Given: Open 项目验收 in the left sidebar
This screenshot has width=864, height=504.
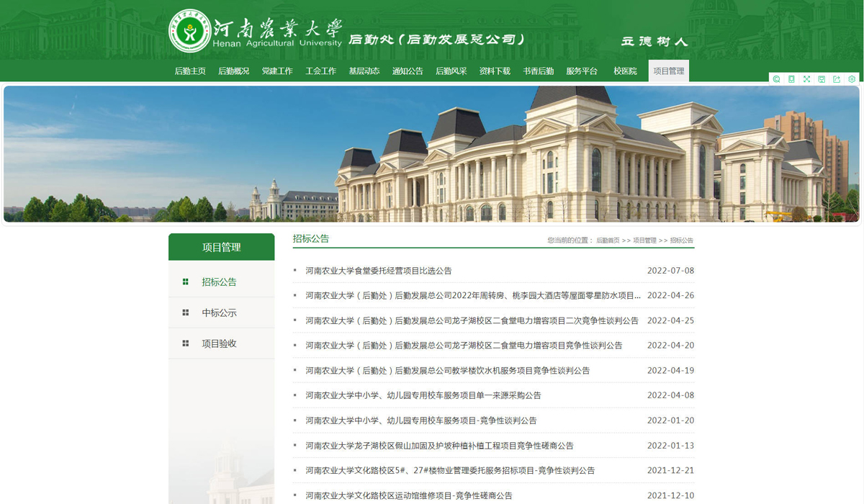Looking at the screenshot, I should tap(219, 343).
